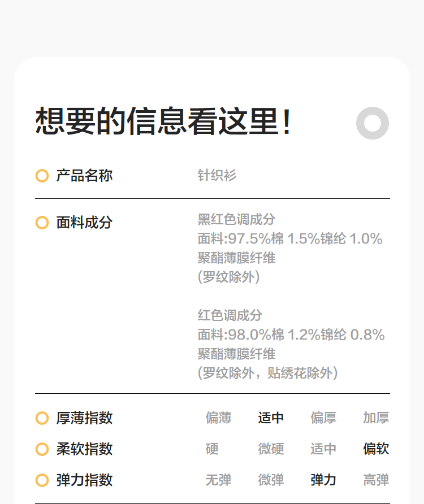Choose 微弹 elasticity option
This screenshot has height=504, width=424.
pos(271,480)
